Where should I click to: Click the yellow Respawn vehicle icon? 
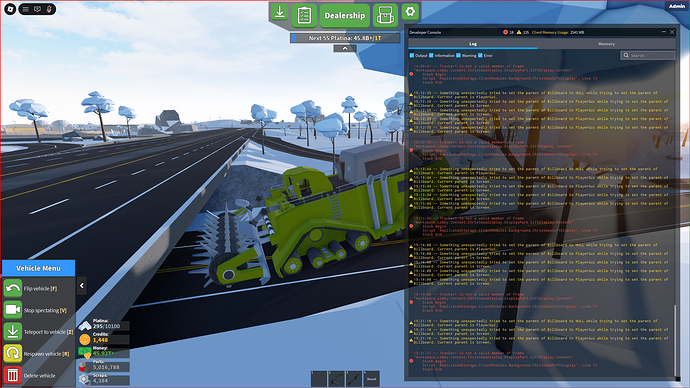pyautogui.click(x=13, y=353)
